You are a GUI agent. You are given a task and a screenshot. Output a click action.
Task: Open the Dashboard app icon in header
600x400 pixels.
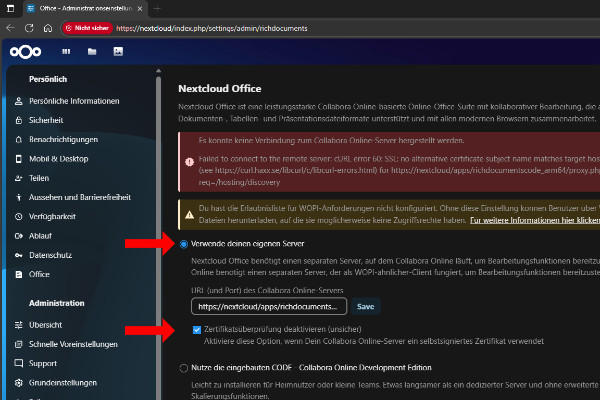tap(66, 51)
